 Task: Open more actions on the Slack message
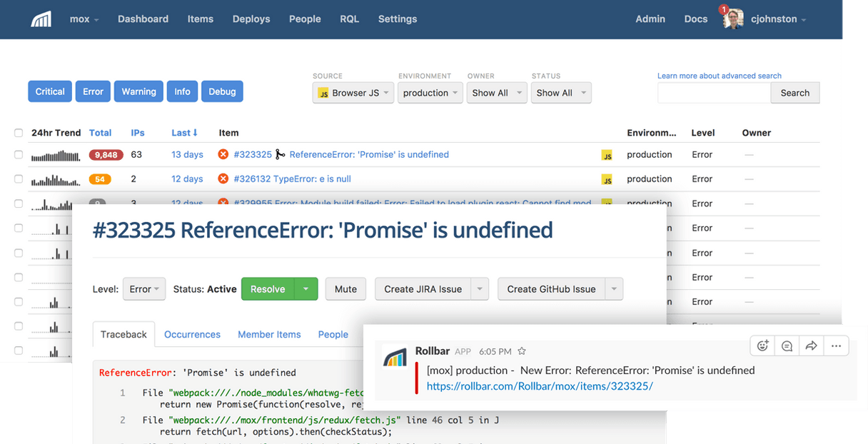(836, 345)
